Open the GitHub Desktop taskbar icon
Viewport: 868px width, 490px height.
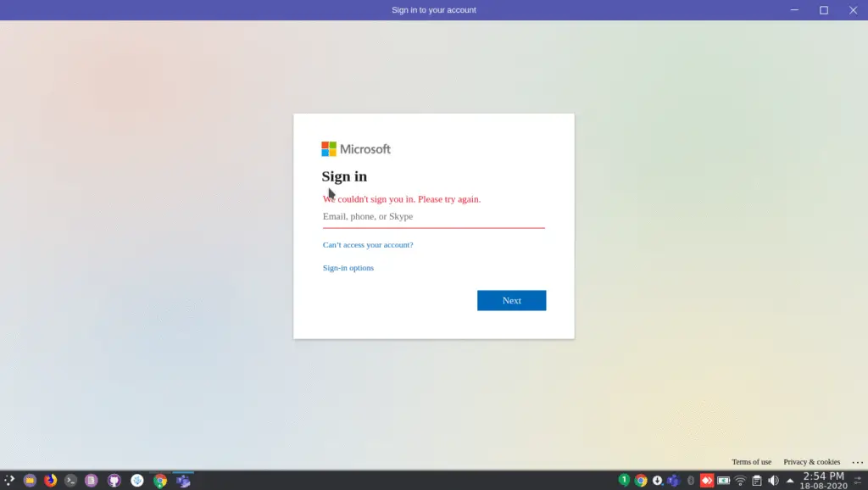point(114,481)
